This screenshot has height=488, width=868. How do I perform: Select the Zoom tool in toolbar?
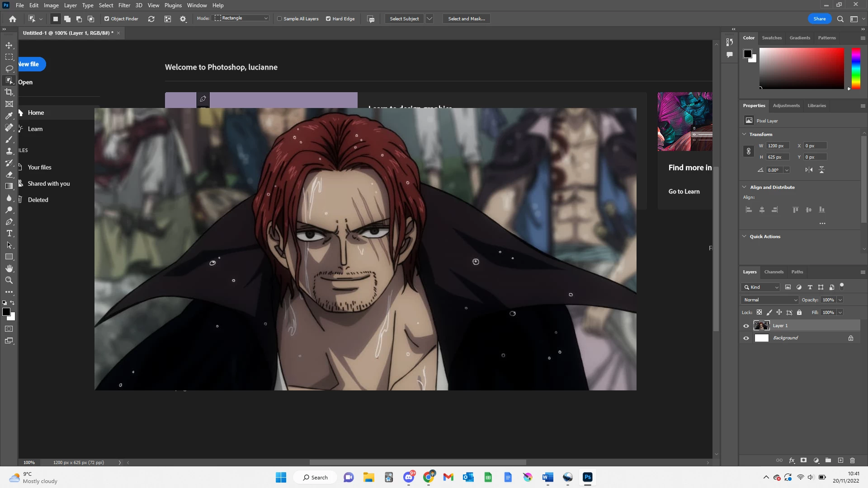(9, 280)
